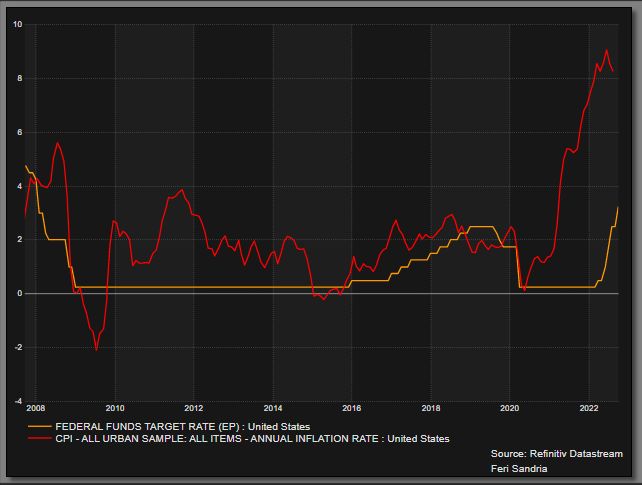Click the 0 value on the y-axis
The image size is (642, 485).
[x=20, y=293]
